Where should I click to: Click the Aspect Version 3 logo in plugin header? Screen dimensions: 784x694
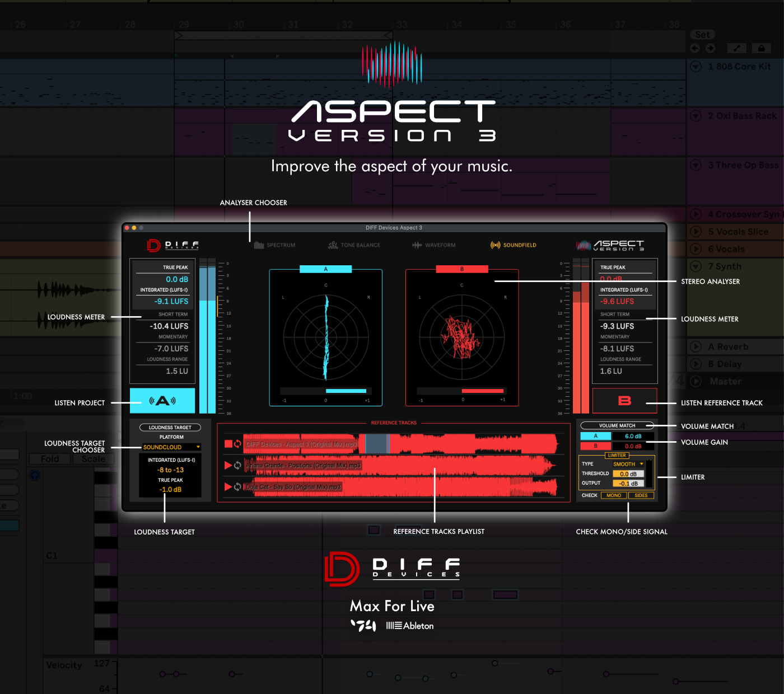[x=610, y=245]
